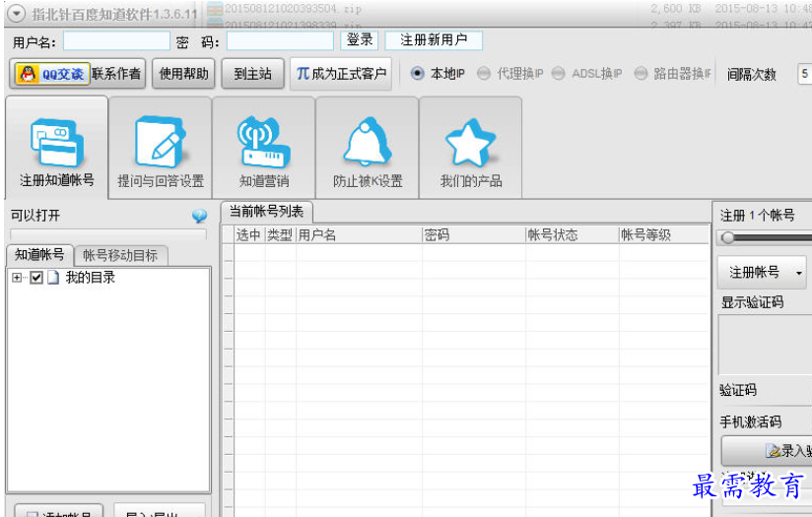Click the QQ交谈 penguin icon button
812x517 pixels.
coord(52,74)
